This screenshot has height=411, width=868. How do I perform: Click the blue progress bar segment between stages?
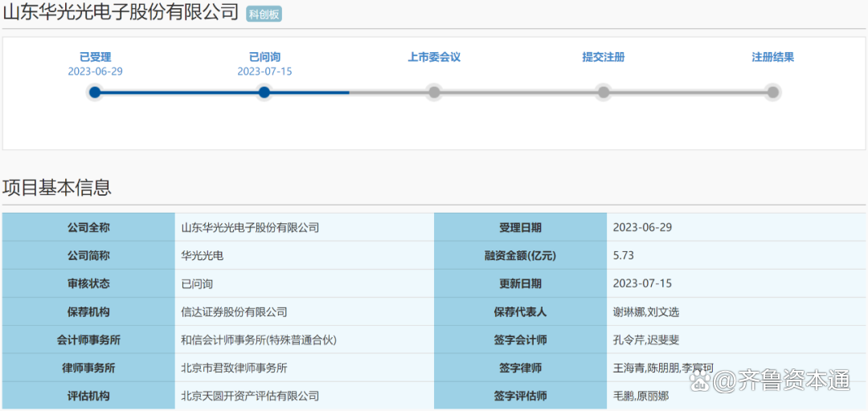tap(179, 92)
